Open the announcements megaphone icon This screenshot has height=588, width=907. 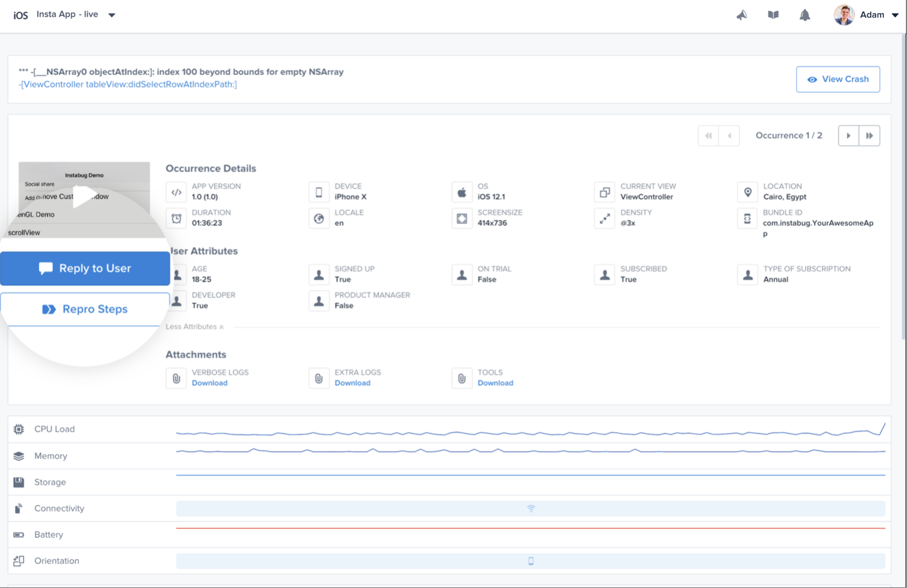coord(742,15)
